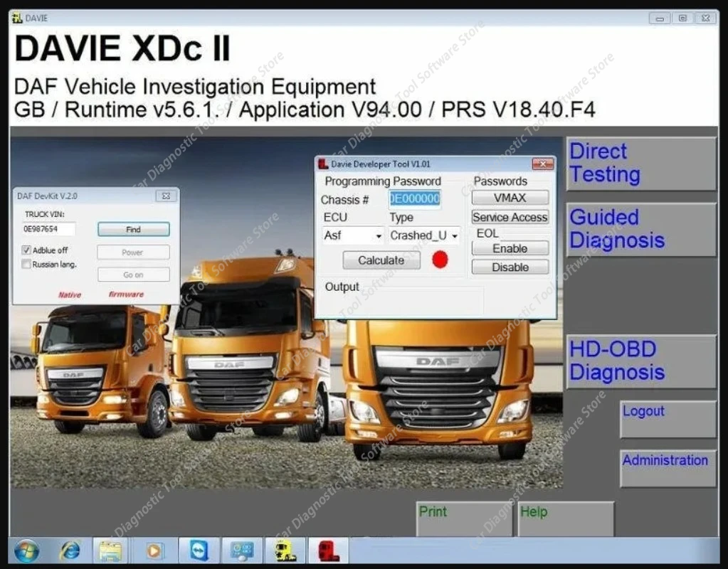Switch to red Davie Developer Tool taskbar icon
Image resolution: width=728 pixels, height=569 pixels.
click(329, 551)
